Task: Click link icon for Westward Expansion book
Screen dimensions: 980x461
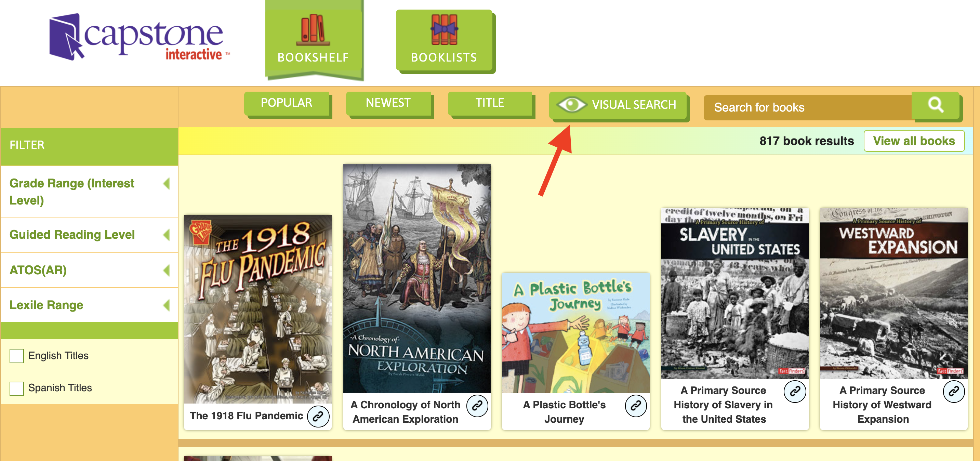Action: pos(954,391)
